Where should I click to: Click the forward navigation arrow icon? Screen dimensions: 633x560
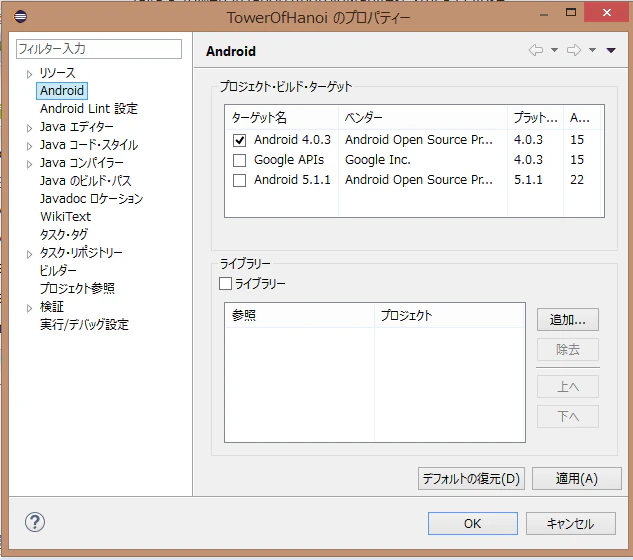tap(574, 50)
